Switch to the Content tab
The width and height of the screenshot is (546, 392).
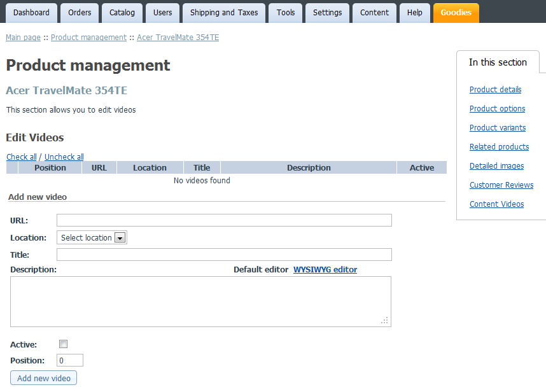click(374, 13)
